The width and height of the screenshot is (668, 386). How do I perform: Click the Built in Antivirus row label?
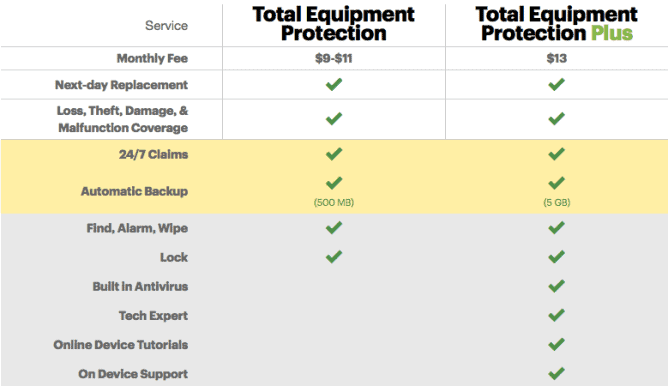pos(140,286)
